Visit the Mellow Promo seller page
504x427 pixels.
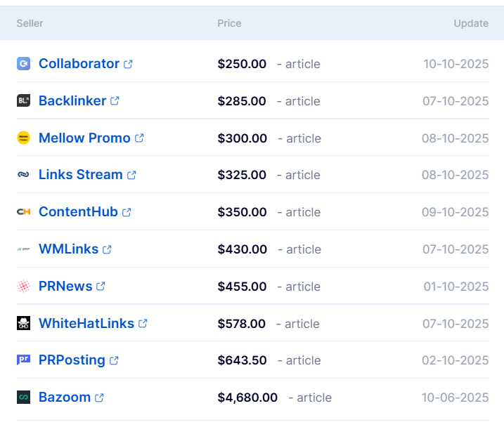click(84, 138)
